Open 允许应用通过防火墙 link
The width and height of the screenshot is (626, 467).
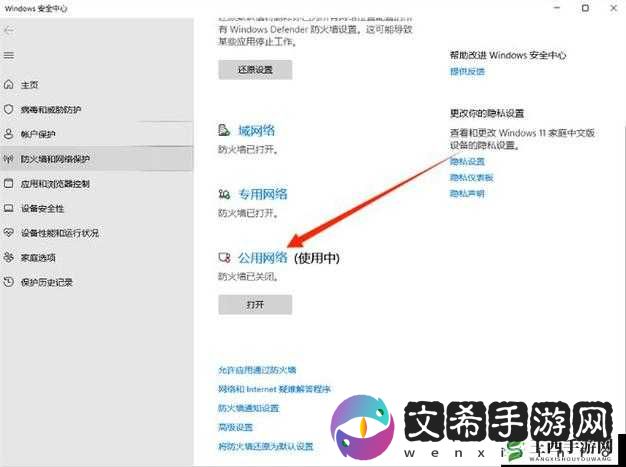pos(257,370)
